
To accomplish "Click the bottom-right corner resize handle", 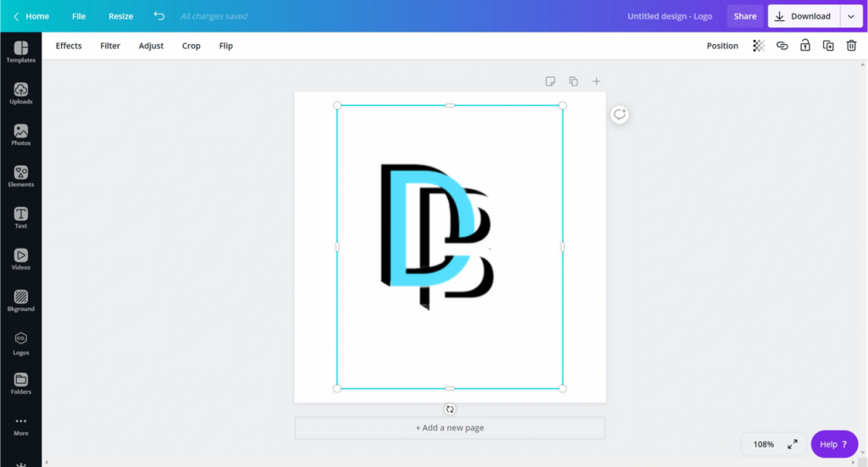I will 563,388.
